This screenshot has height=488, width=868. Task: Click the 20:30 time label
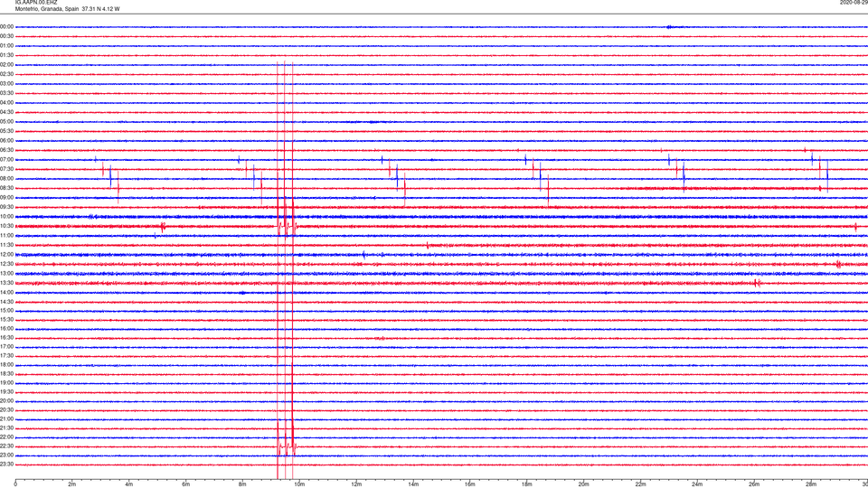point(6,410)
